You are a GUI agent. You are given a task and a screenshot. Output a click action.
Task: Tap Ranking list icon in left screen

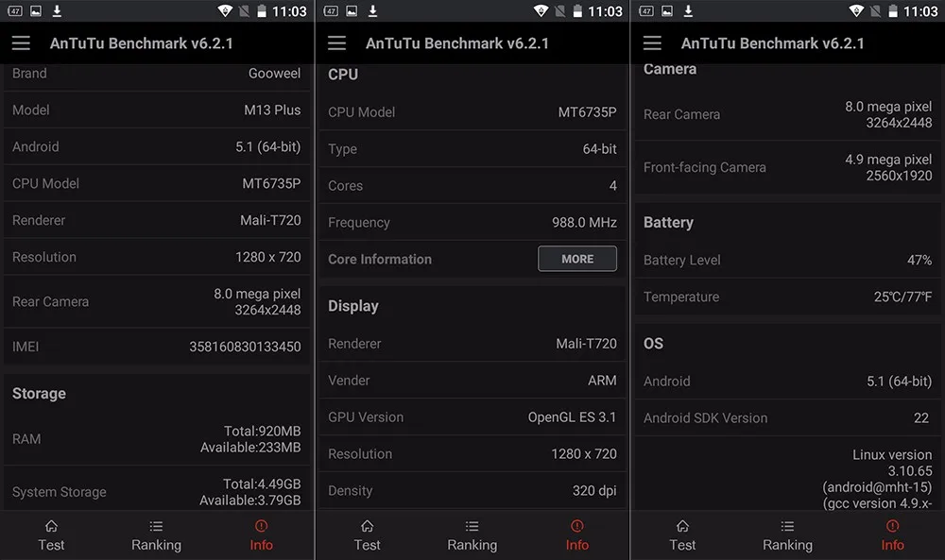(x=156, y=526)
